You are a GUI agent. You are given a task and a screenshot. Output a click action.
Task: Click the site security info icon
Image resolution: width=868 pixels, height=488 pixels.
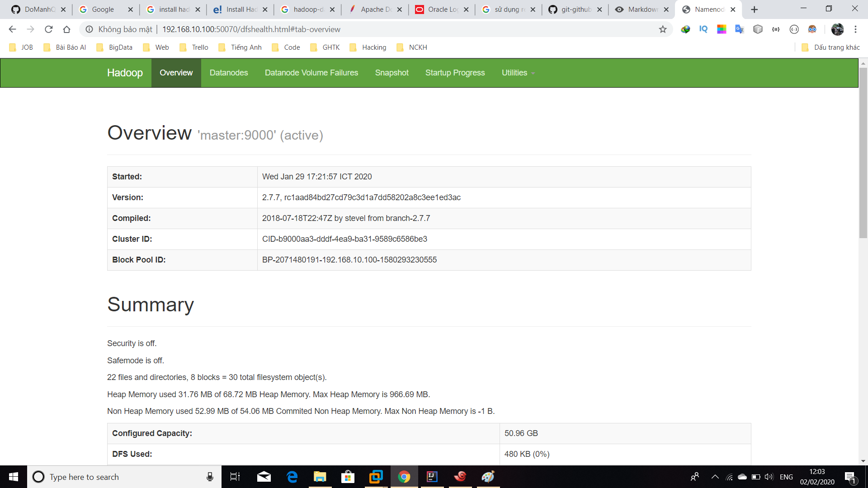coord(90,29)
